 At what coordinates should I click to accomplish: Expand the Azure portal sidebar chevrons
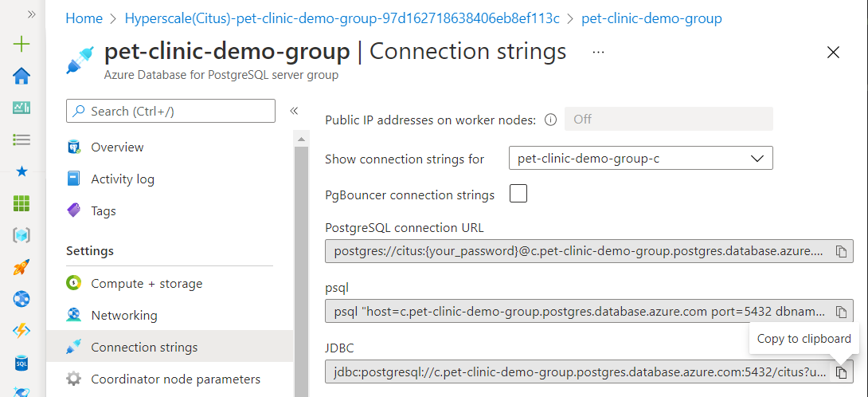(x=32, y=15)
